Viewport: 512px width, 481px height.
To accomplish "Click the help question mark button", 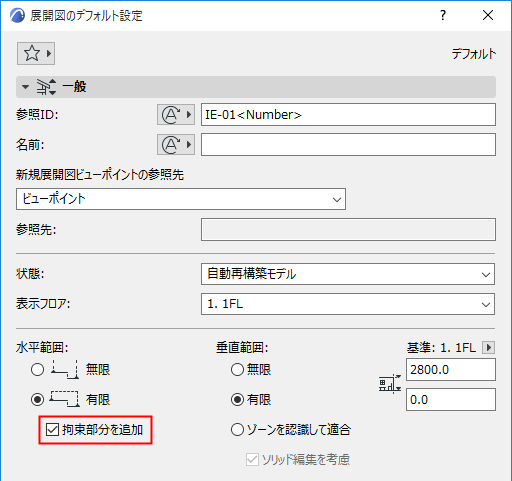I will (x=443, y=15).
